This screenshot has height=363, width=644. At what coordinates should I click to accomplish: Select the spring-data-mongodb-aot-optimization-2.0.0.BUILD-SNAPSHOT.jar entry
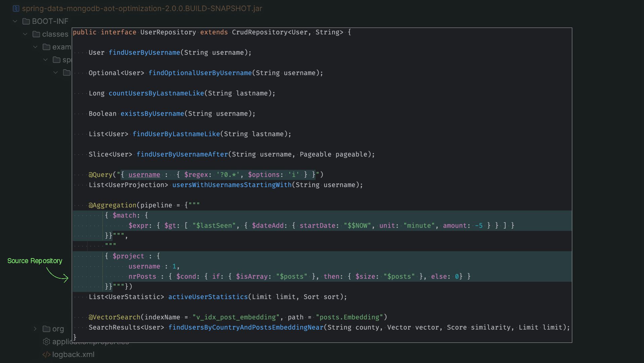tap(142, 8)
